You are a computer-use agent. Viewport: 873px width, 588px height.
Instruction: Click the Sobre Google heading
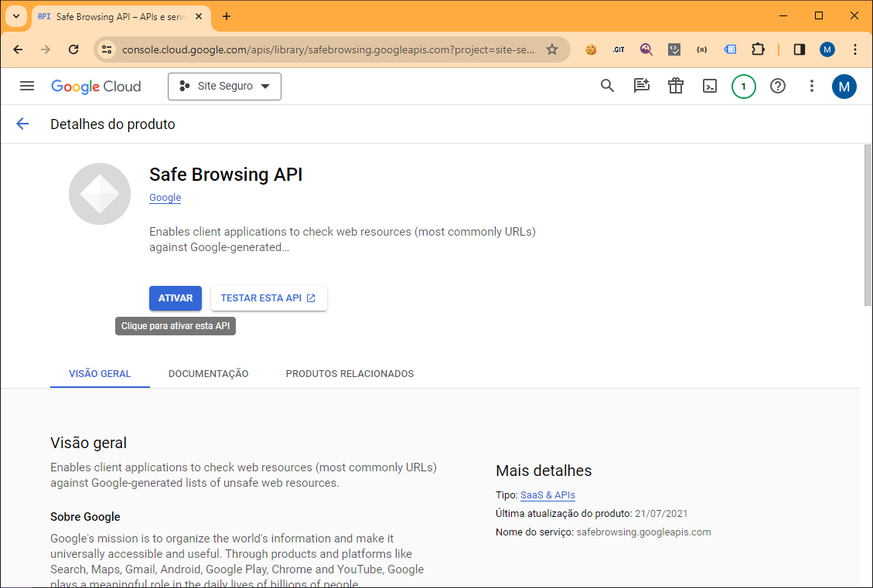click(85, 517)
